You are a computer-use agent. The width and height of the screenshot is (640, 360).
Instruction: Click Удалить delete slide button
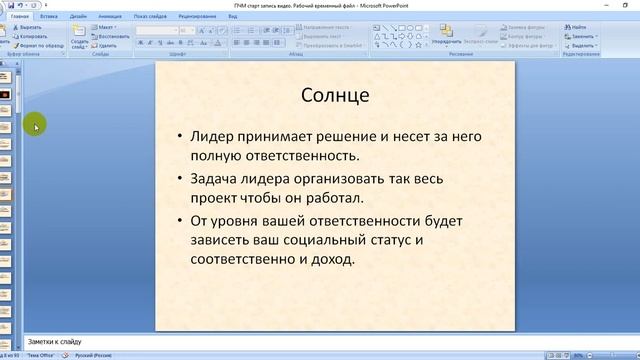pyautogui.click(x=104, y=46)
